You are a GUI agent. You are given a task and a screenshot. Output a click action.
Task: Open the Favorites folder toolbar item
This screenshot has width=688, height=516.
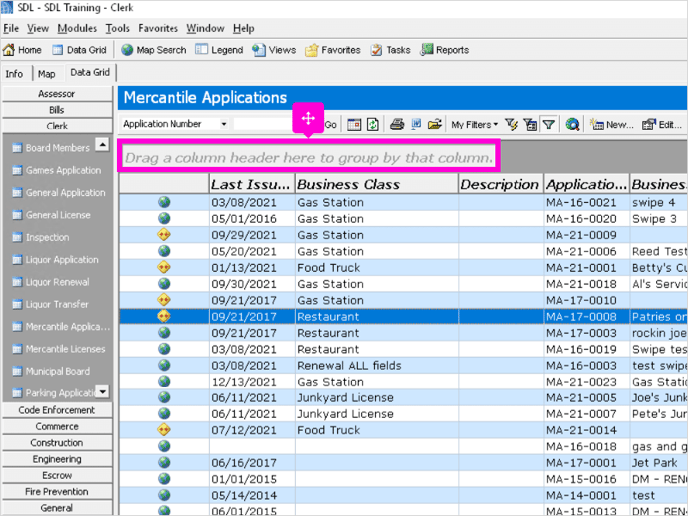[x=333, y=50]
